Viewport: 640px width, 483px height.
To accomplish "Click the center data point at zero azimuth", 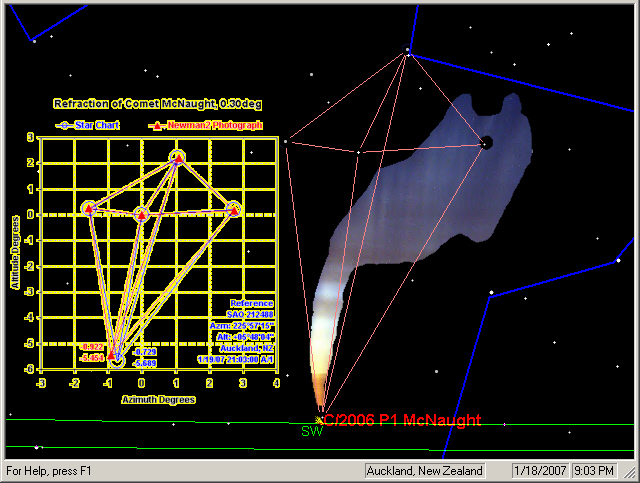I will [141, 214].
